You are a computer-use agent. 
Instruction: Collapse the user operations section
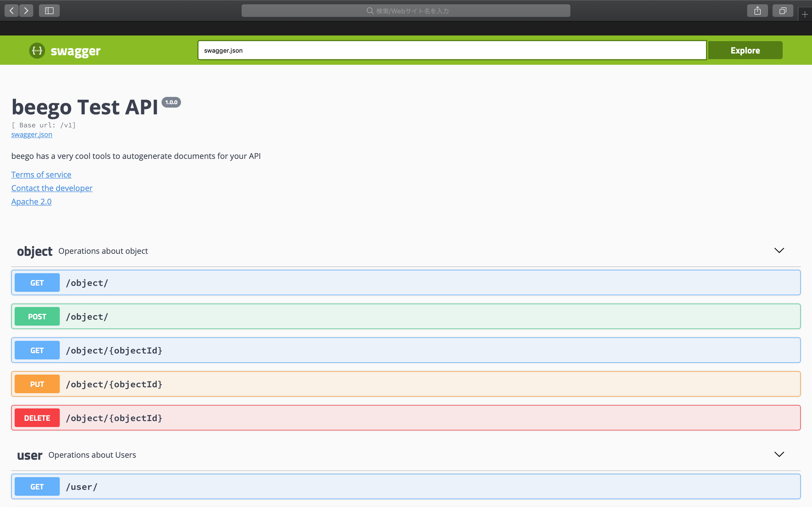coord(779,454)
